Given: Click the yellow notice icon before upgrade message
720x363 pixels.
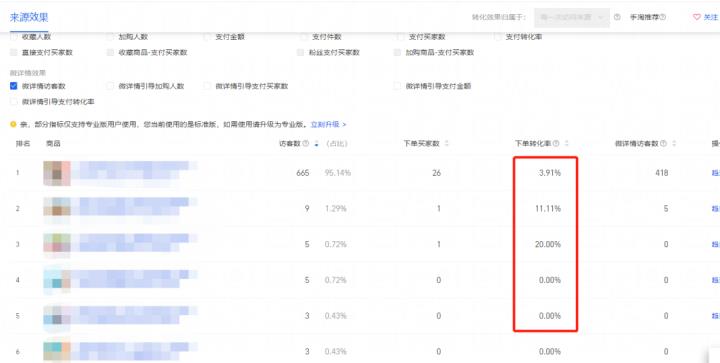Looking at the screenshot, I should point(13,124).
